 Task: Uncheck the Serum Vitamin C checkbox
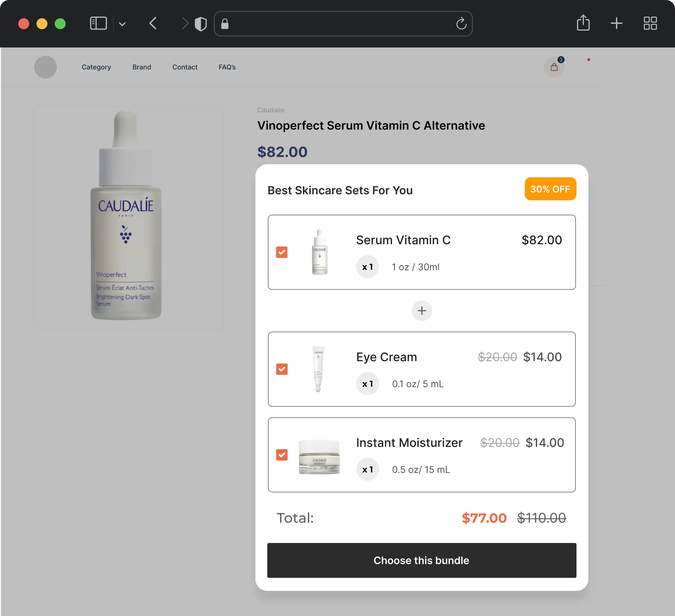pyautogui.click(x=282, y=252)
